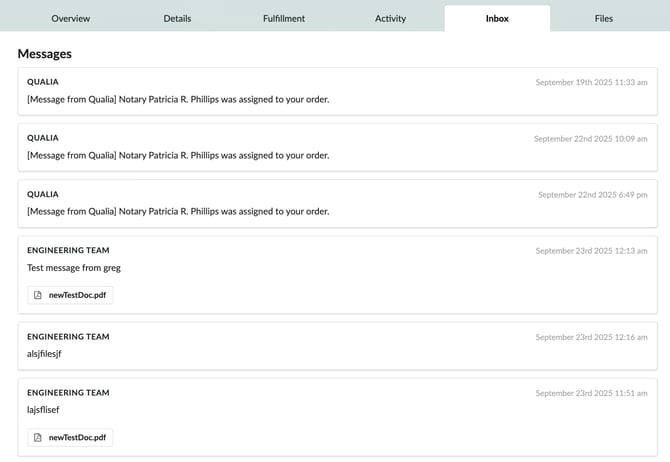Viewport: 670px width, 462px height.
Task: Open newTestDoc.pdf attached to the 'lajsflisef' message
Action: (x=77, y=437)
